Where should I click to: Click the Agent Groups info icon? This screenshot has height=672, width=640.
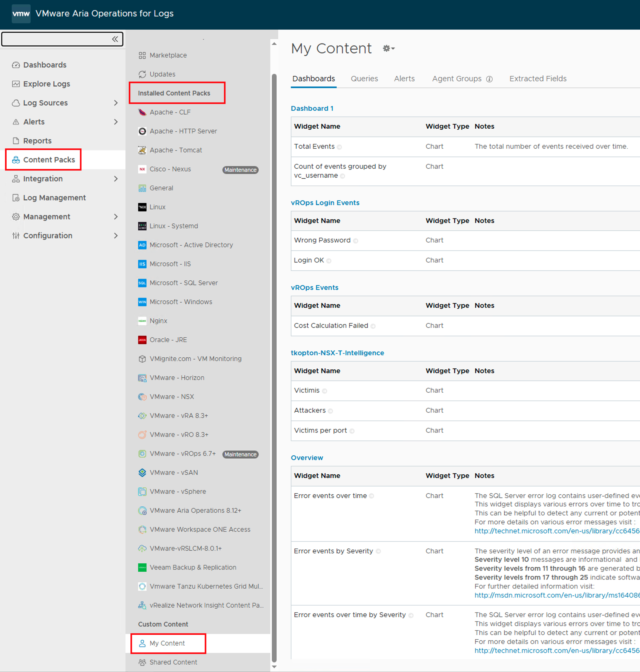click(489, 79)
